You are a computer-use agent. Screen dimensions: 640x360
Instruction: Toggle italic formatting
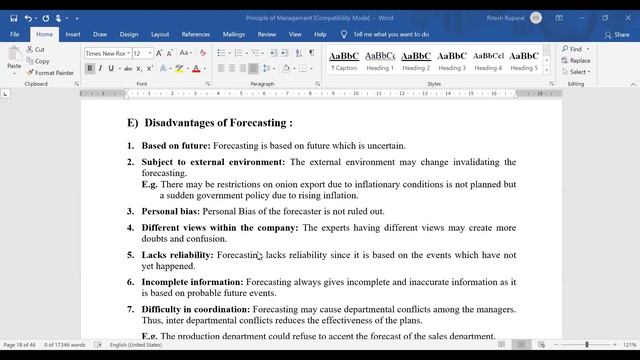coord(100,69)
